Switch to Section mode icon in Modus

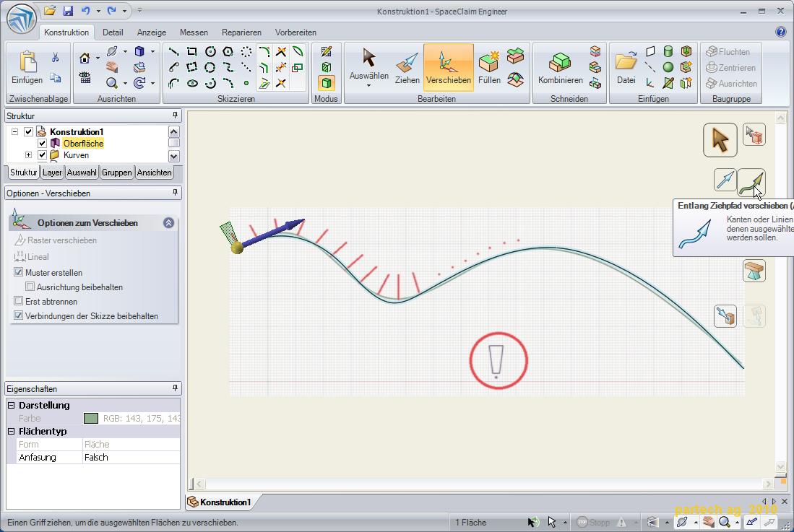(326, 67)
